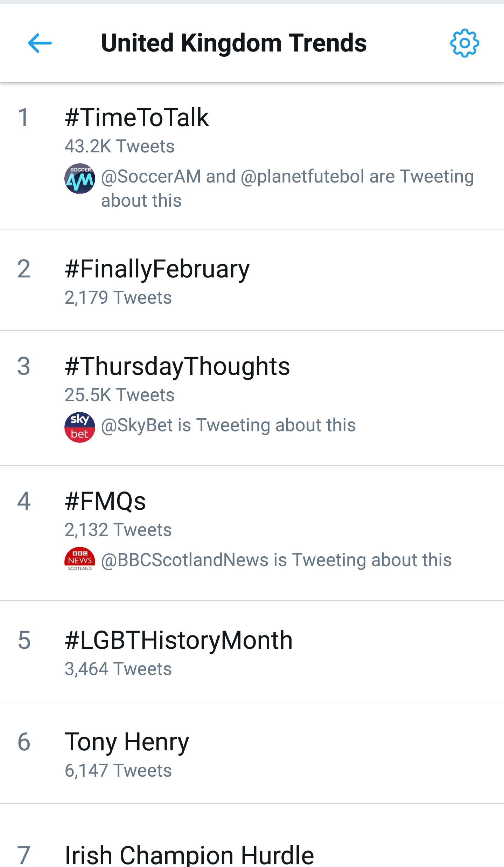The image size is (504, 867).
Task: Click "@BBCScotlandNews is Tweeting about this" text
Action: [276, 560]
